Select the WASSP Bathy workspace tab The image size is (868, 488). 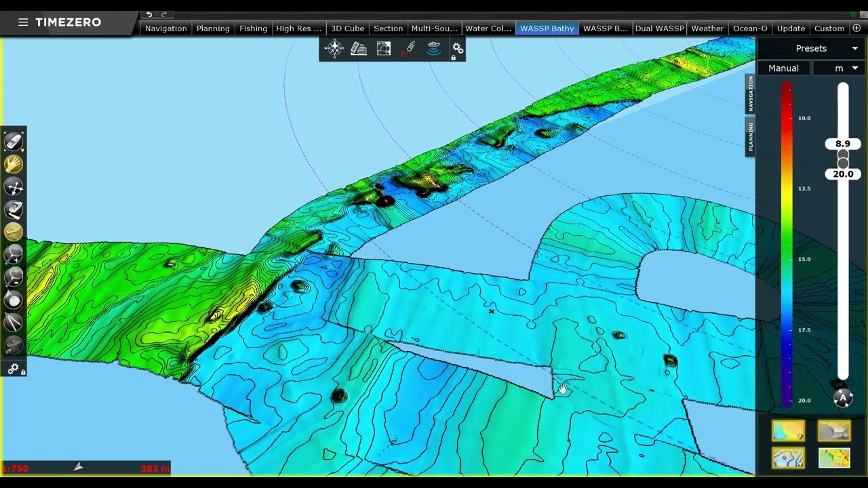point(547,28)
